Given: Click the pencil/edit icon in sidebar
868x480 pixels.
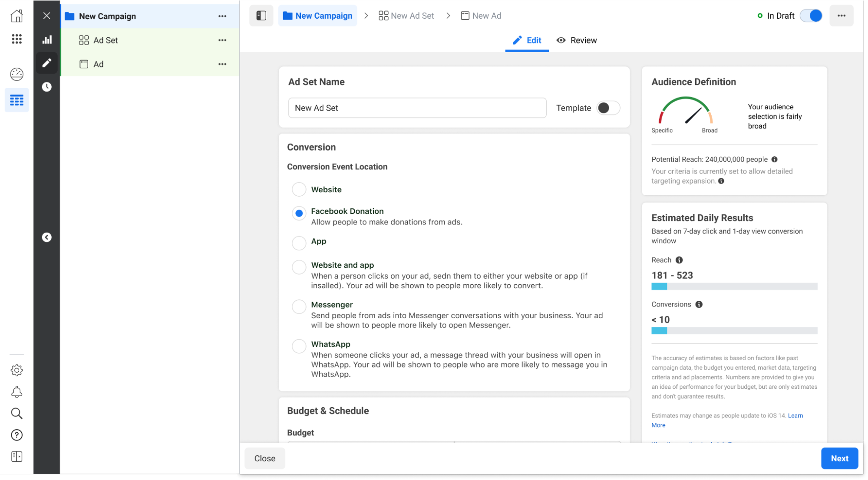Looking at the screenshot, I should [x=47, y=63].
